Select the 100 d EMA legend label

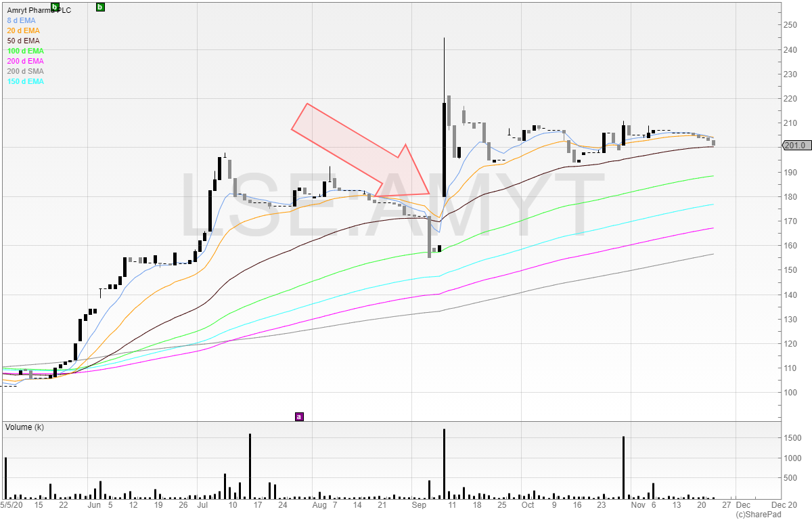(x=25, y=51)
